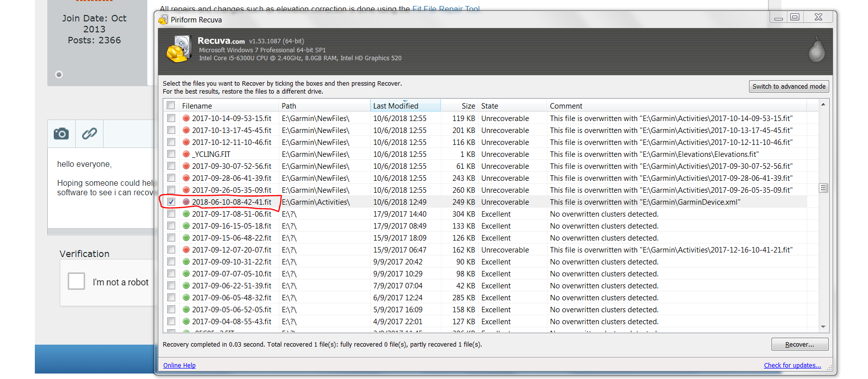Click the 304 KB size cell
Viewport: 868px width, 379px height.
click(x=464, y=214)
